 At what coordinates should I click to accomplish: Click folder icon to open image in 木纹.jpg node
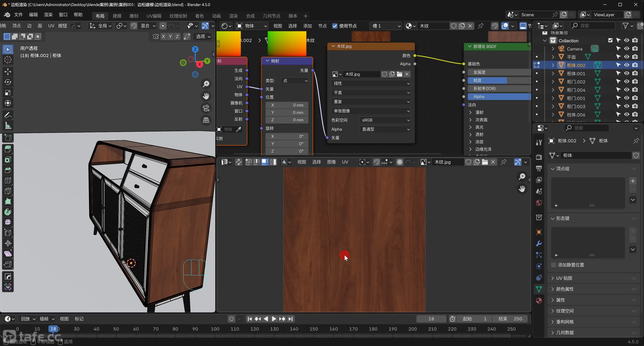click(399, 74)
